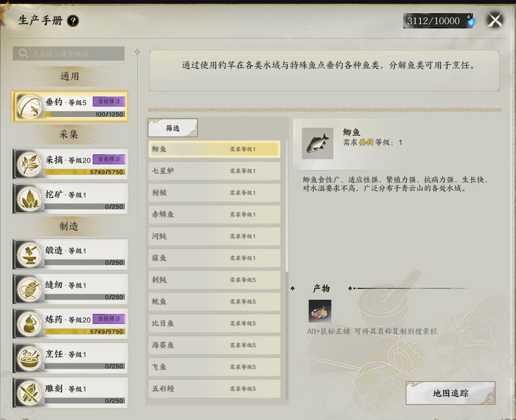The height and width of the screenshot is (420, 516).
Task: Click the item search input field
Action: (69, 54)
